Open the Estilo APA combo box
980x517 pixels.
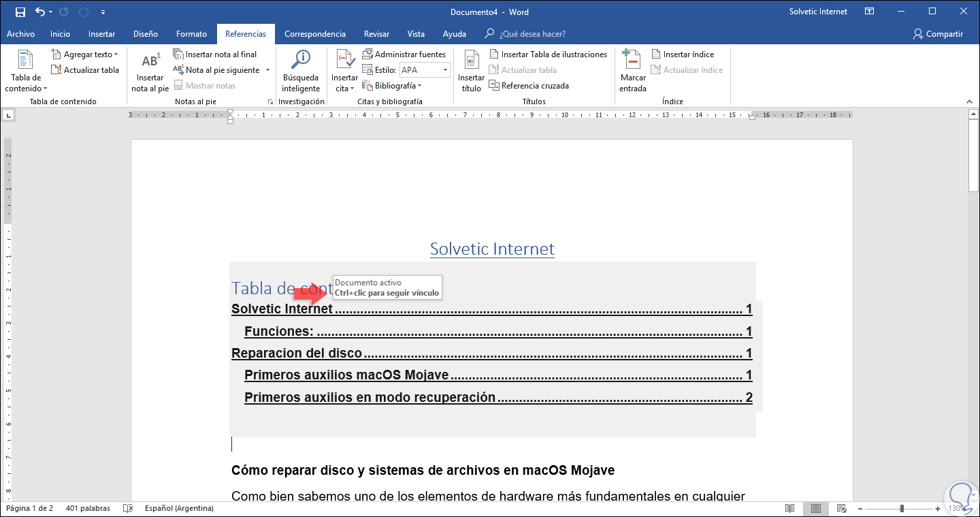pyautogui.click(x=425, y=70)
